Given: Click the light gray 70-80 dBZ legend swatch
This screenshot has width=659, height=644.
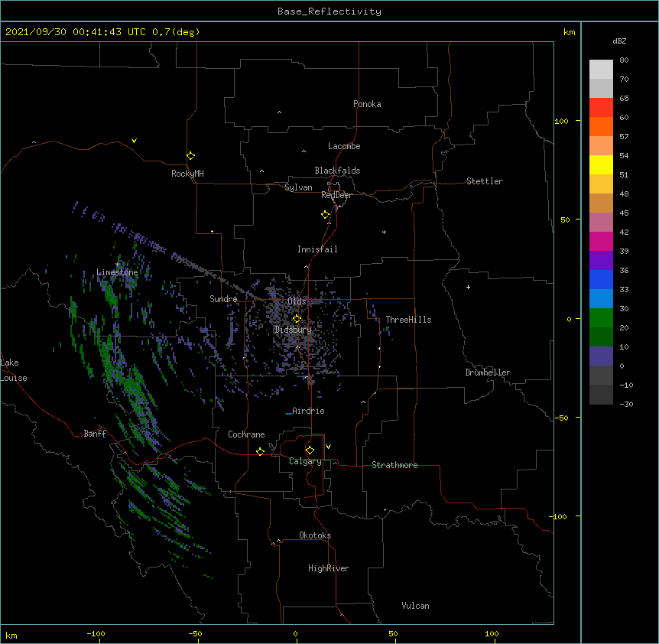Looking at the screenshot, I should (601, 70).
